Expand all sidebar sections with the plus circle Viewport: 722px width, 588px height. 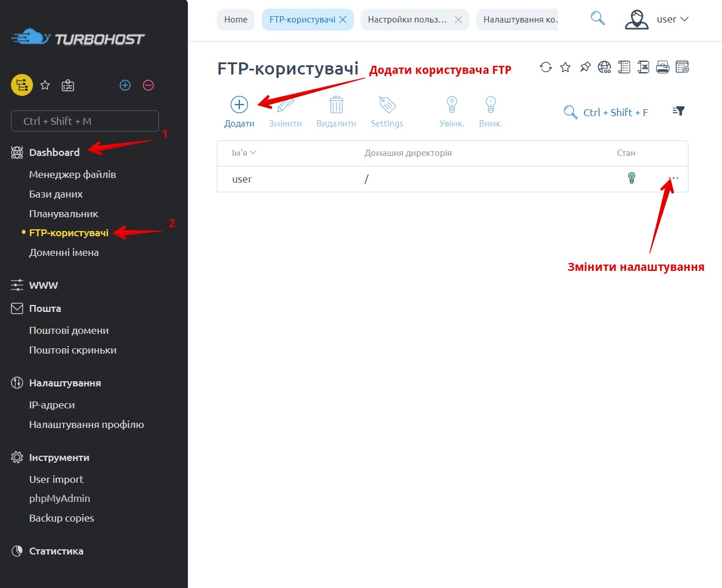pyautogui.click(x=125, y=85)
